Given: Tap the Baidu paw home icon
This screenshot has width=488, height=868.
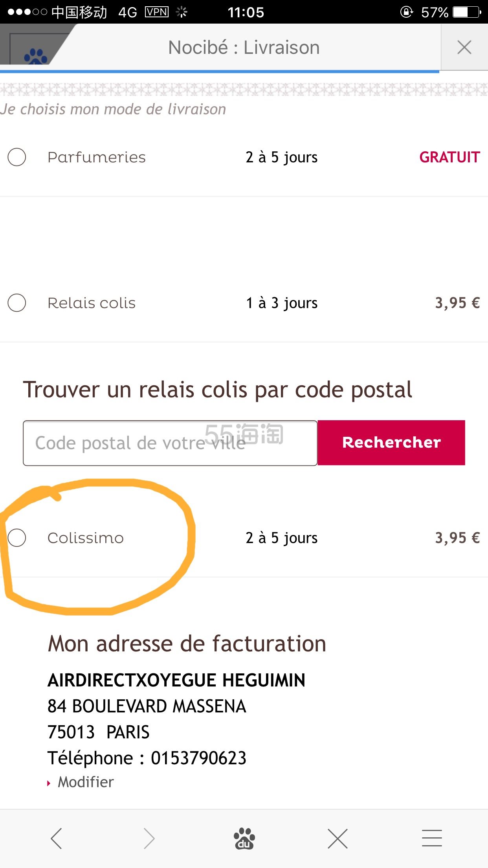Looking at the screenshot, I should pos(244,839).
